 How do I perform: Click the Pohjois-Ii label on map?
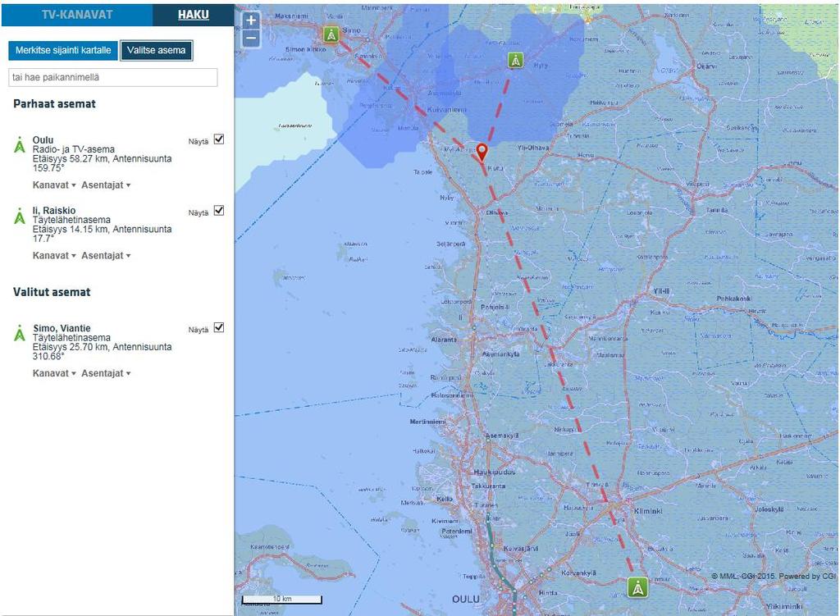(x=495, y=308)
